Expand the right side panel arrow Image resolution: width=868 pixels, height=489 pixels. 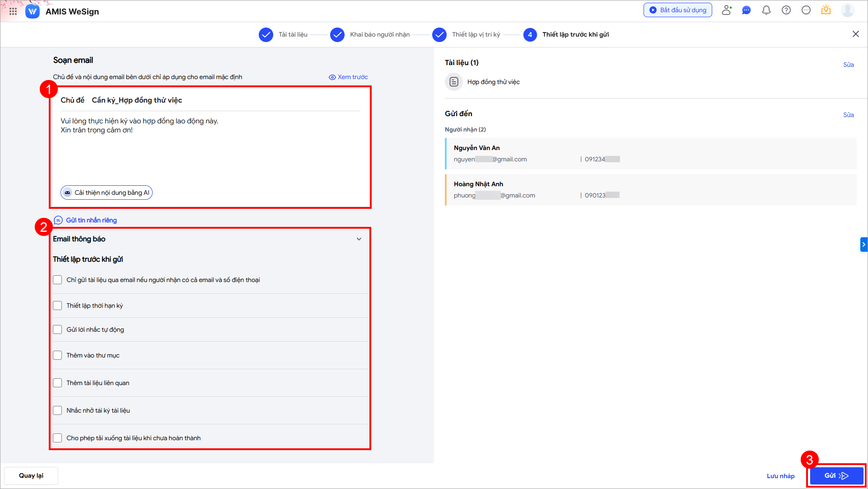click(863, 244)
